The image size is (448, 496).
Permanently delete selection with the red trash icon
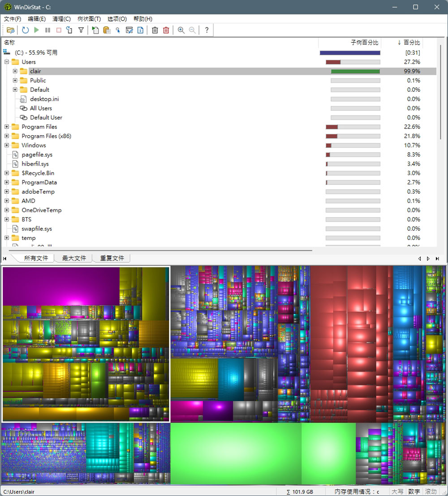coord(165,30)
